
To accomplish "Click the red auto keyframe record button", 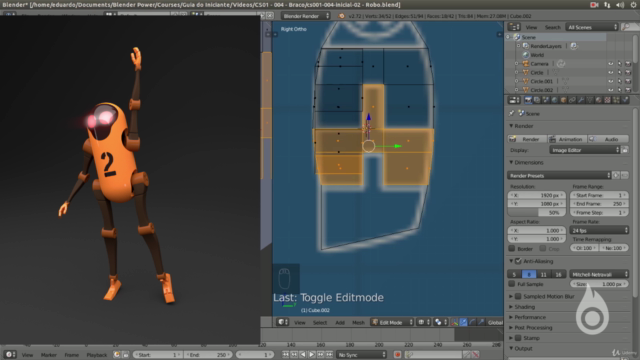I will 397,355.
